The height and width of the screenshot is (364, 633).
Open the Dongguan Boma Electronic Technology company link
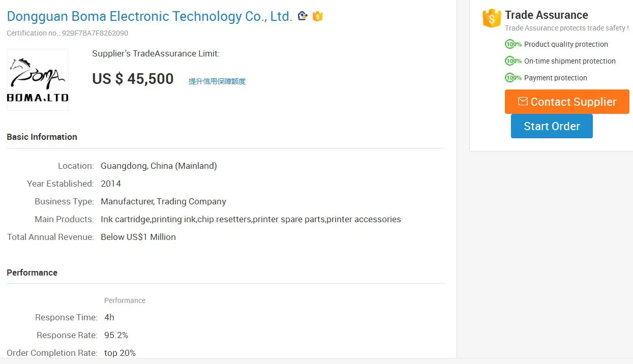point(149,16)
